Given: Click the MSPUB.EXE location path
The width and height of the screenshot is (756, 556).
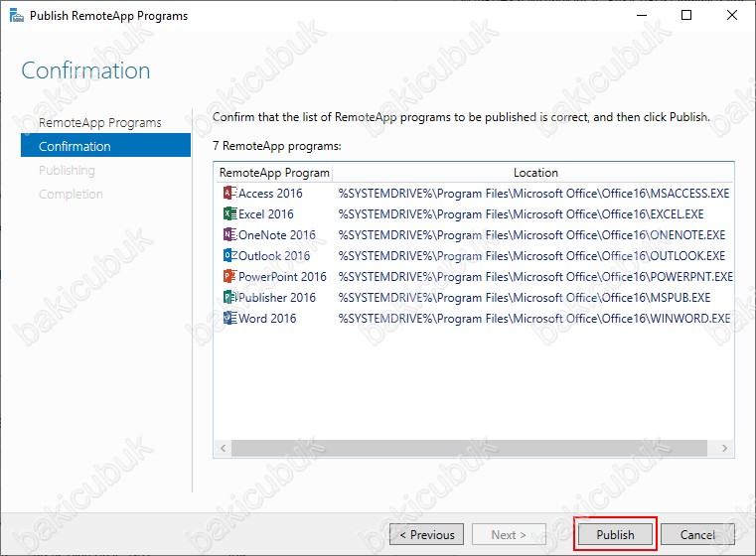Looking at the screenshot, I should point(525,297).
